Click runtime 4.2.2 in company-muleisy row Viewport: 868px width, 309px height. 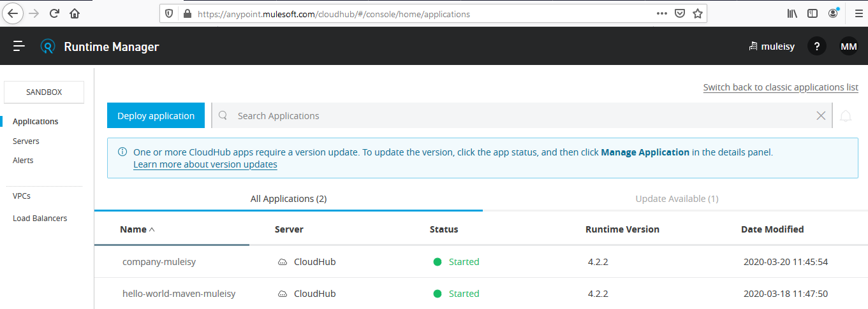pyautogui.click(x=598, y=262)
